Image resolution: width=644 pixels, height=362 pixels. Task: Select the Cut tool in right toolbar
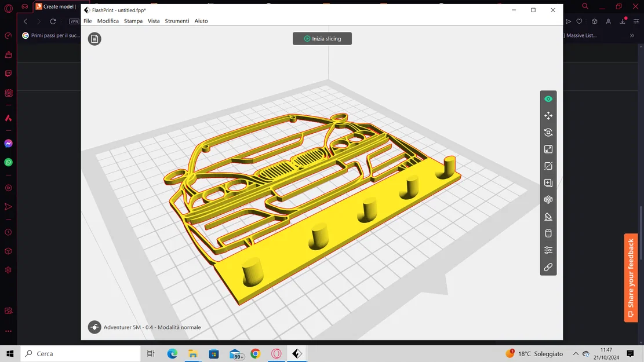point(548,166)
